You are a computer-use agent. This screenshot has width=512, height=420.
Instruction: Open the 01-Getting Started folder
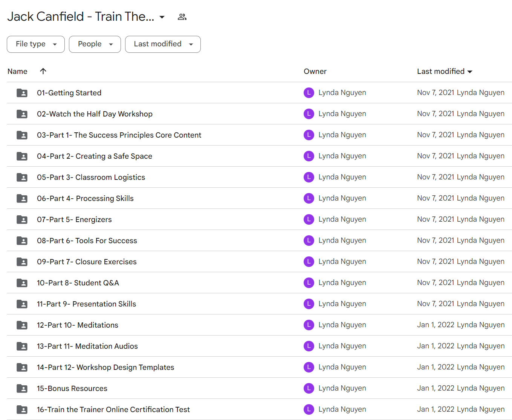[x=69, y=93]
